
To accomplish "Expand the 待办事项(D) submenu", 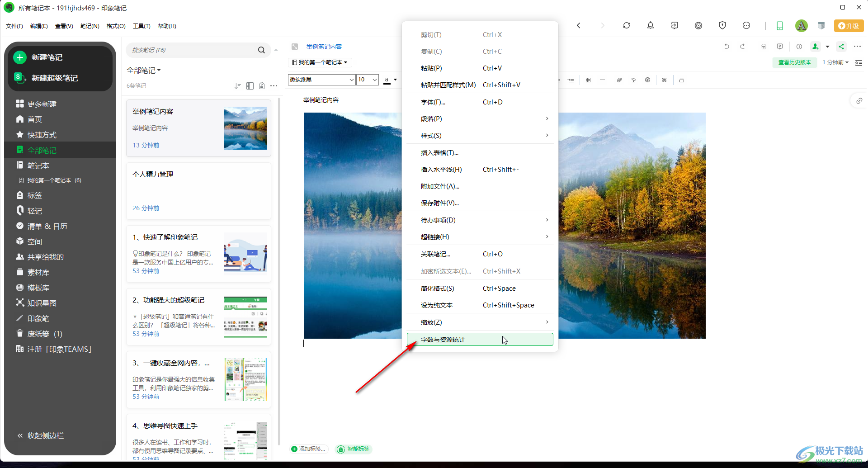I will click(x=480, y=220).
